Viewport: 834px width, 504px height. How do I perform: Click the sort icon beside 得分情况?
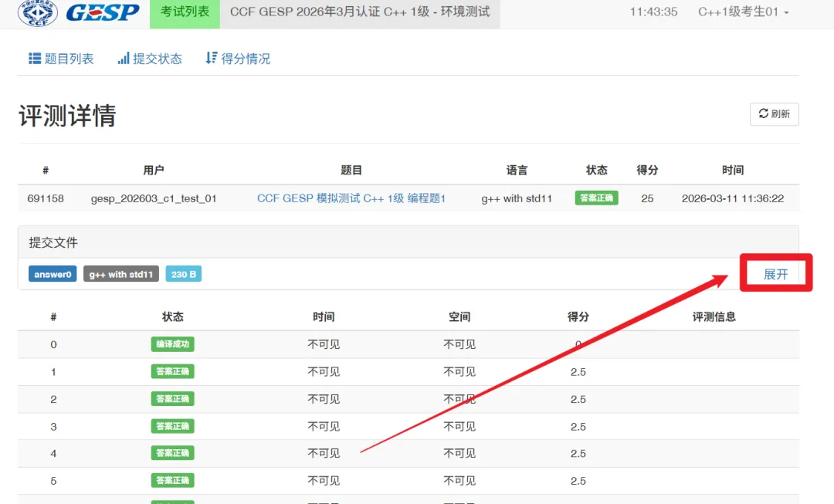211,58
